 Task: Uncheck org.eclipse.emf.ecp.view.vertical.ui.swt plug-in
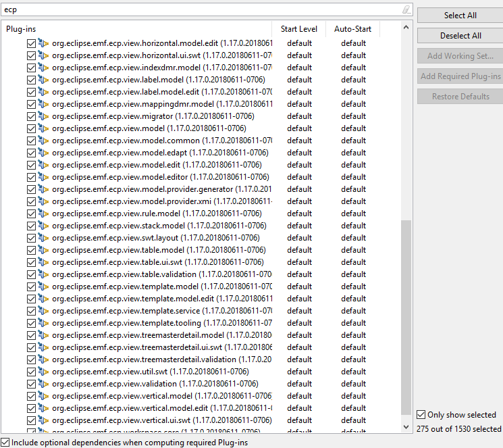coord(32,420)
